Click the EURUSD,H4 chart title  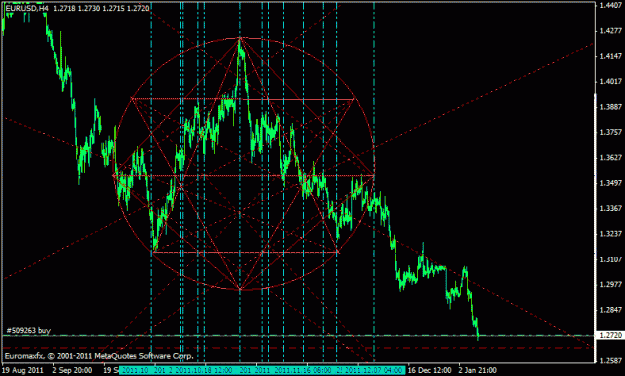pos(28,8)
